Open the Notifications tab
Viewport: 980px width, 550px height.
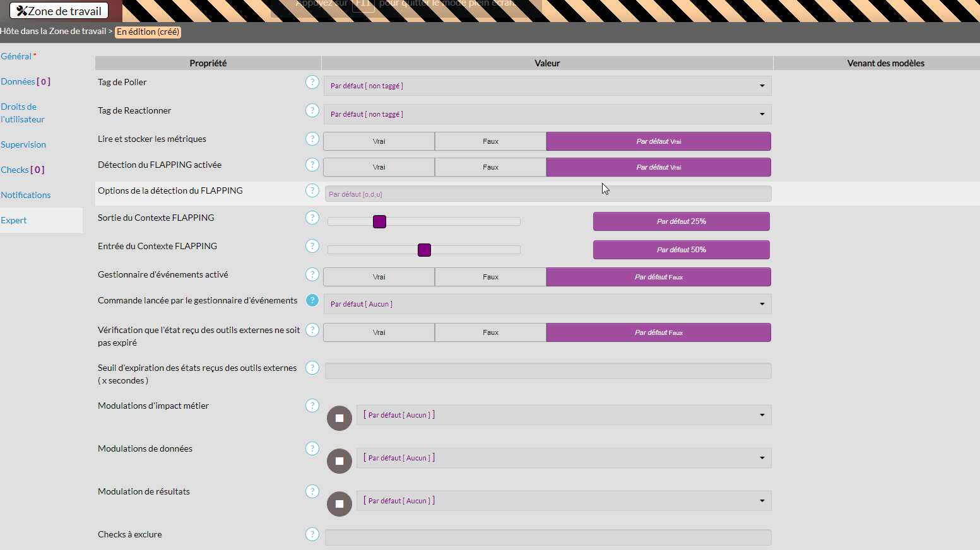[x=26, y=195]
